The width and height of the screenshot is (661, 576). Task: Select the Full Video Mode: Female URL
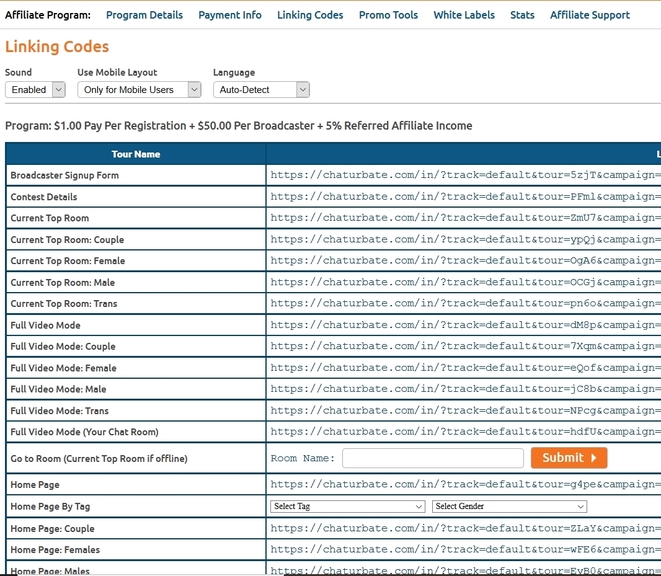(x=465, y=368)
